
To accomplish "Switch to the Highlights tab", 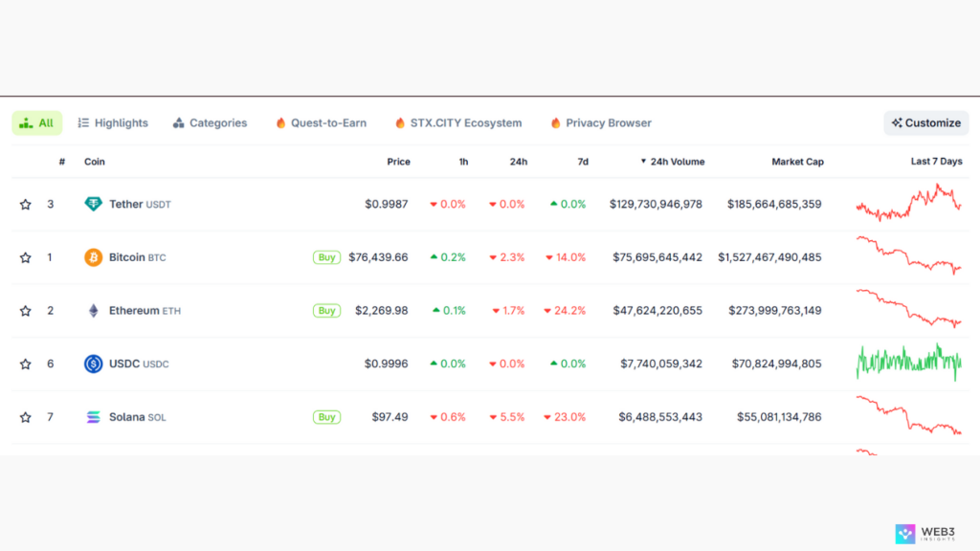I will [x=113, y=123].
